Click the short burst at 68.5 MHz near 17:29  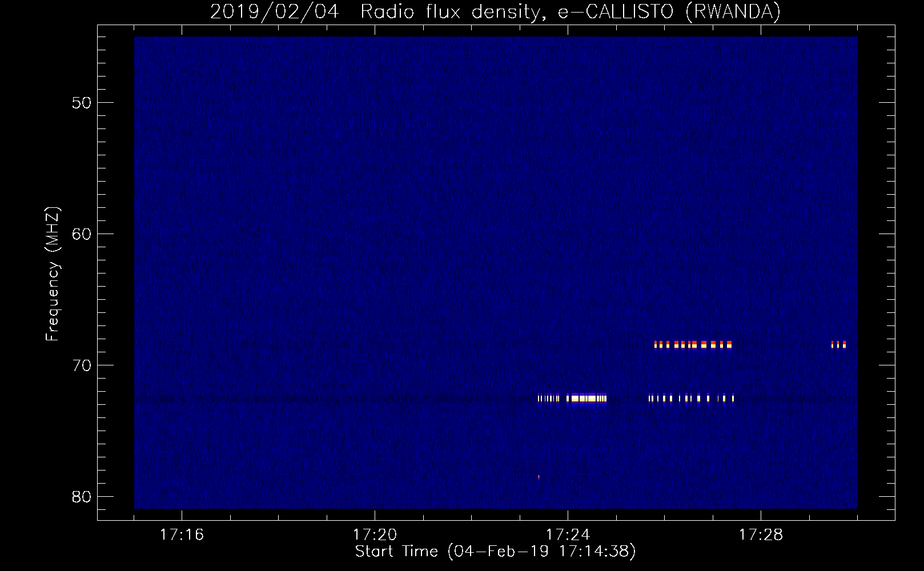[x=838, y=344]
